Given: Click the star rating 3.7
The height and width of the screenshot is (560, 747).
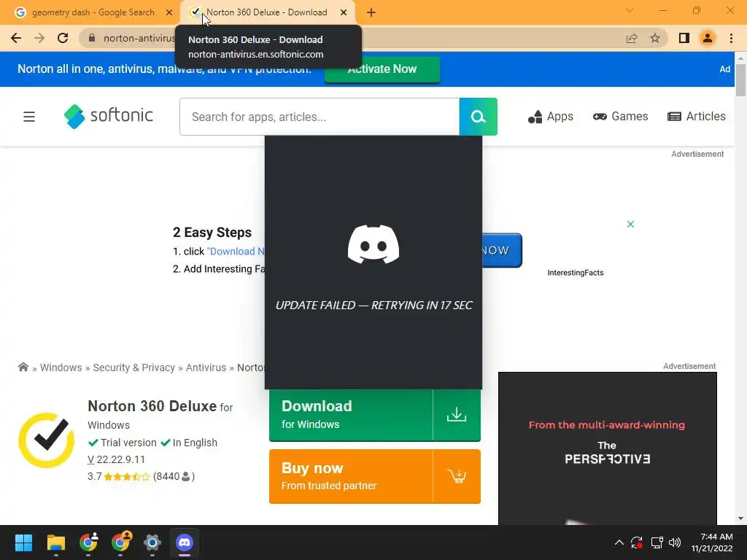Looking at the screenshot, I should tap(126, 476).
